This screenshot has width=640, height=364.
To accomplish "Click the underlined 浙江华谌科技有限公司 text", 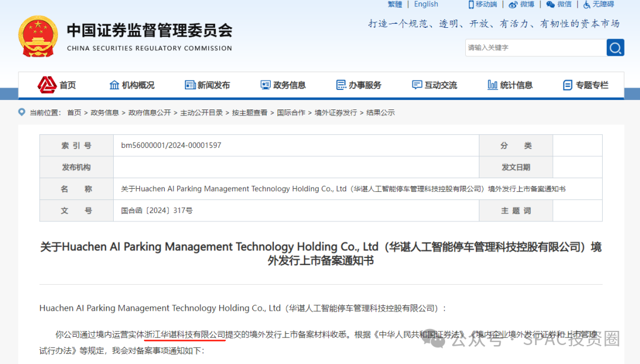I will 185,334.
